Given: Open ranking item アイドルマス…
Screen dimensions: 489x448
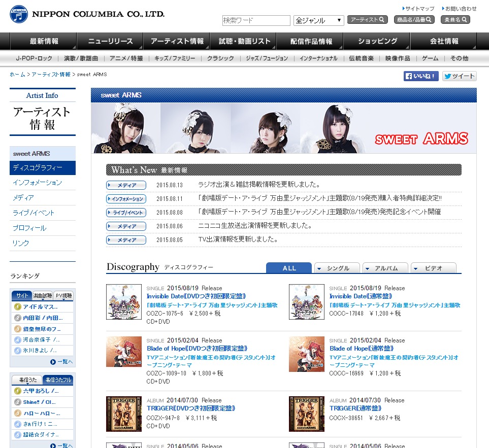Looking at the screenshot, I should 40,307.
